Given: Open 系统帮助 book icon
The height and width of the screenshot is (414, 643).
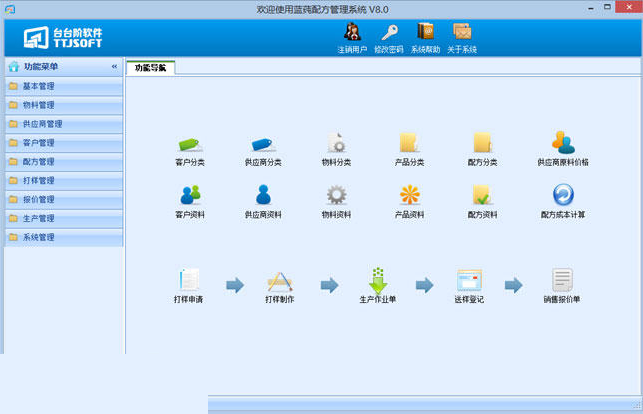Looking at the screenshot, I should [425, 32].
